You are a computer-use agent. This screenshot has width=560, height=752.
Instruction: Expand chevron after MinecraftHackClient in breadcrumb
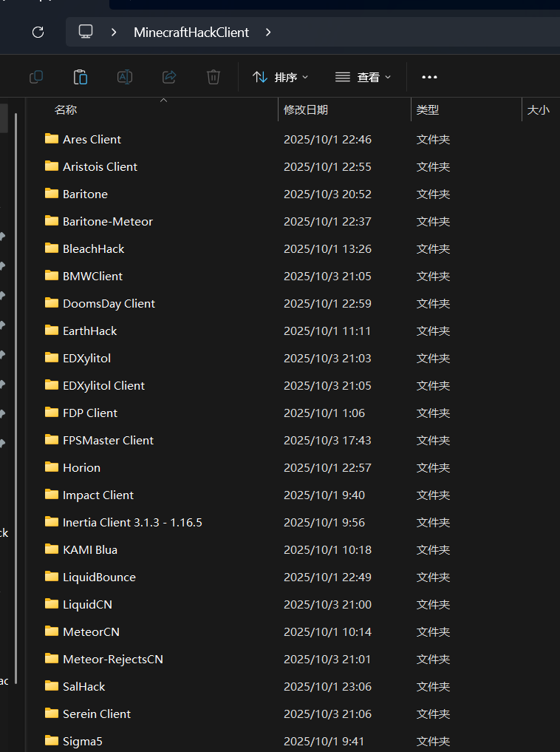268,32
